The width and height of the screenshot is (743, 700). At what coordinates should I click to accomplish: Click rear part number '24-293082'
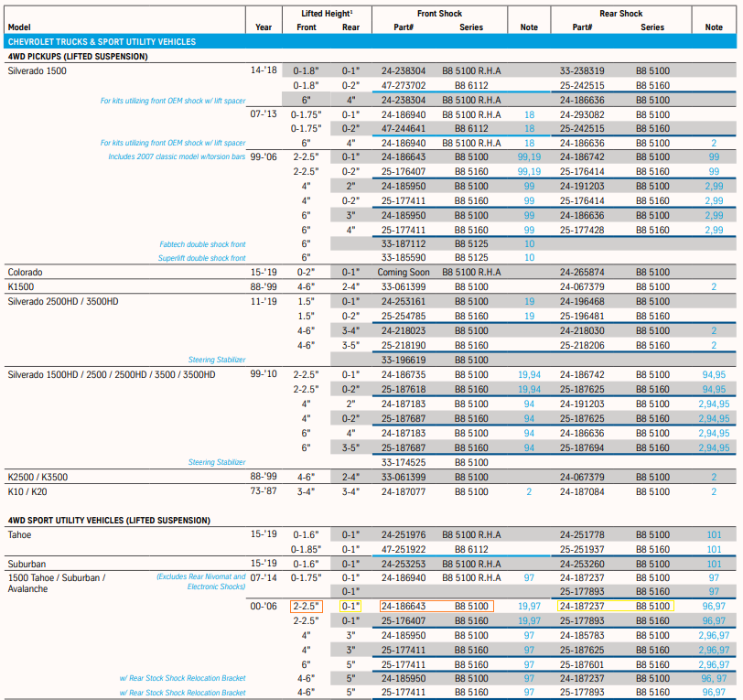pos(582,114)
